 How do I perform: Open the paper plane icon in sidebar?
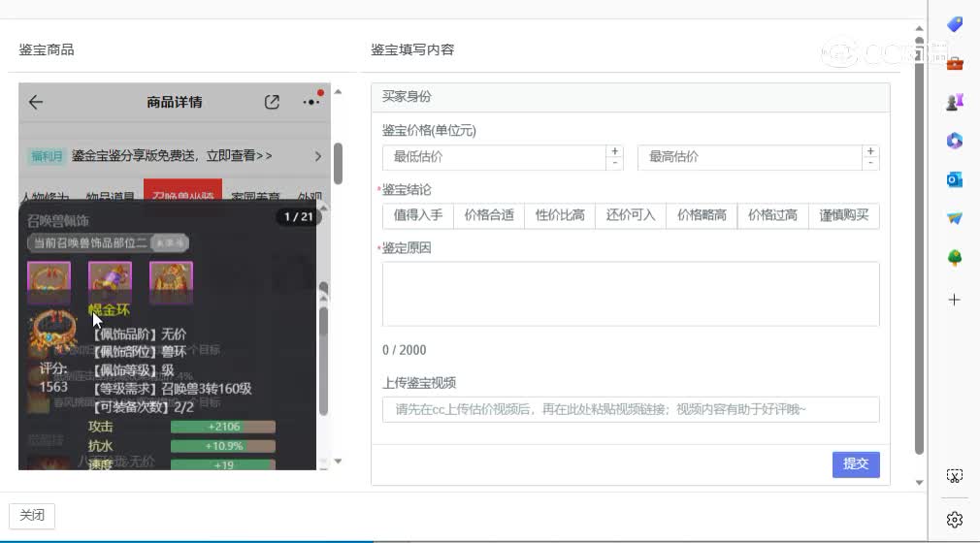[x=955, y=218]
